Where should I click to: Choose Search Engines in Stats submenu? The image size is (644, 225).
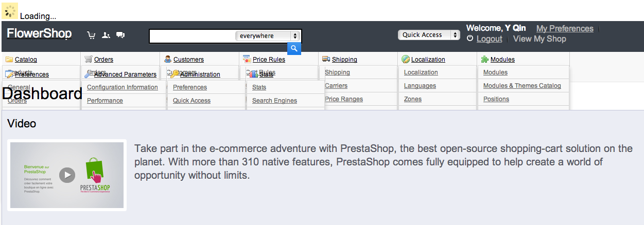pos(274,101)
